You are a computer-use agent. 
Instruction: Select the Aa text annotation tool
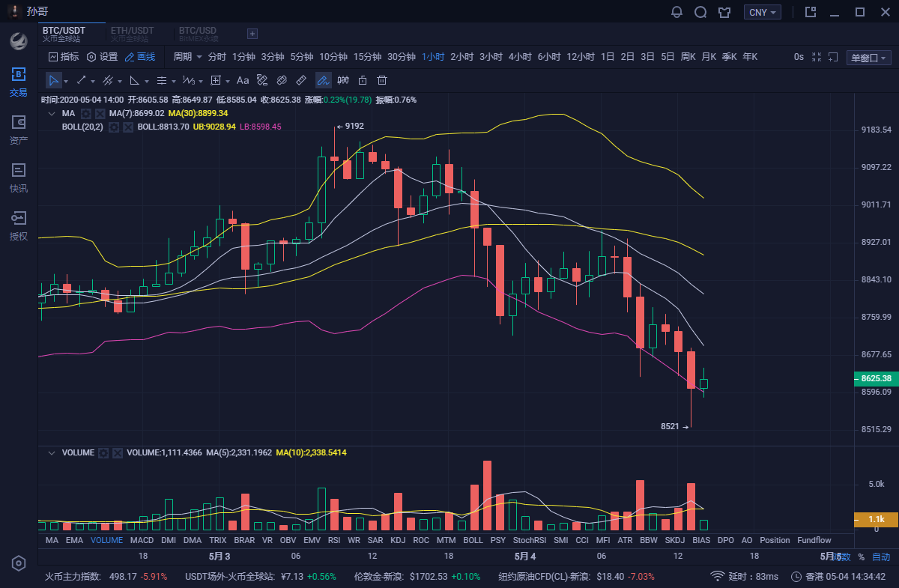tap(243, 80)
